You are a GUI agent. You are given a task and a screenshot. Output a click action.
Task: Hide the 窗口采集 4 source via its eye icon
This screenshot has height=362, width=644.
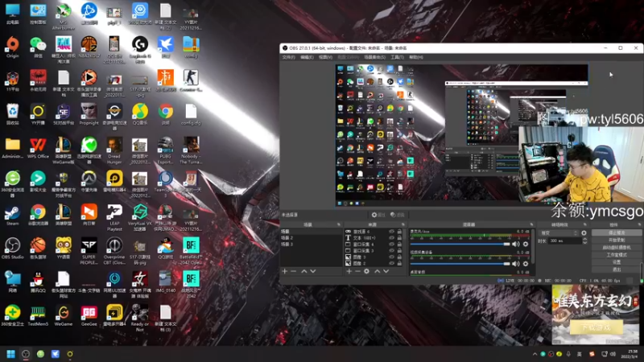392,245
